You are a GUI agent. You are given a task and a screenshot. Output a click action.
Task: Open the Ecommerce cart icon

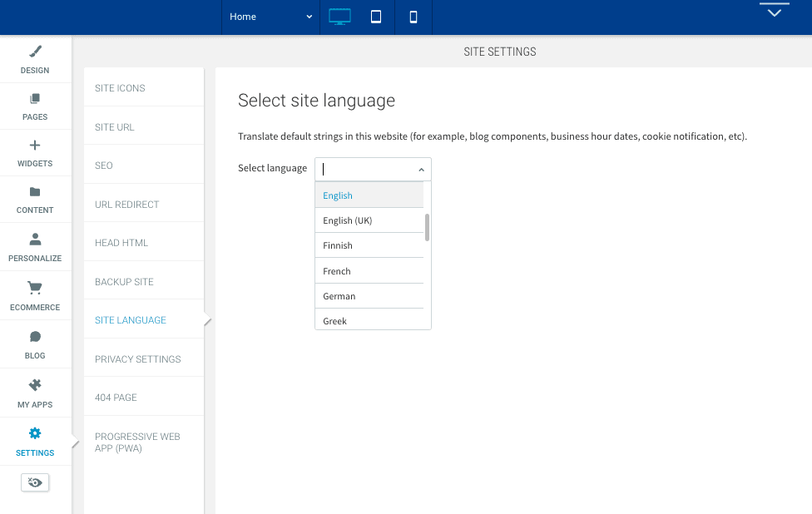[35, 288]
